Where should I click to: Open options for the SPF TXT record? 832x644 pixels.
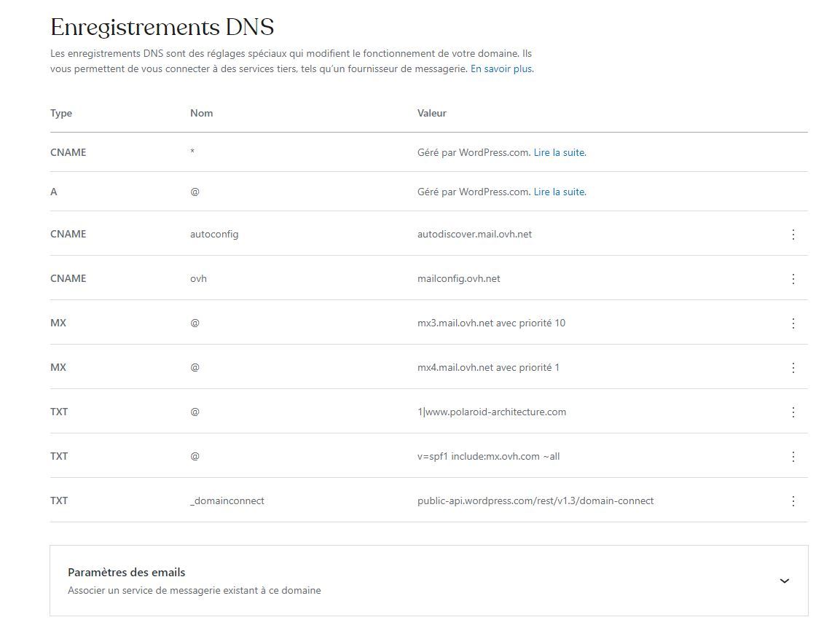click(793, 457)
